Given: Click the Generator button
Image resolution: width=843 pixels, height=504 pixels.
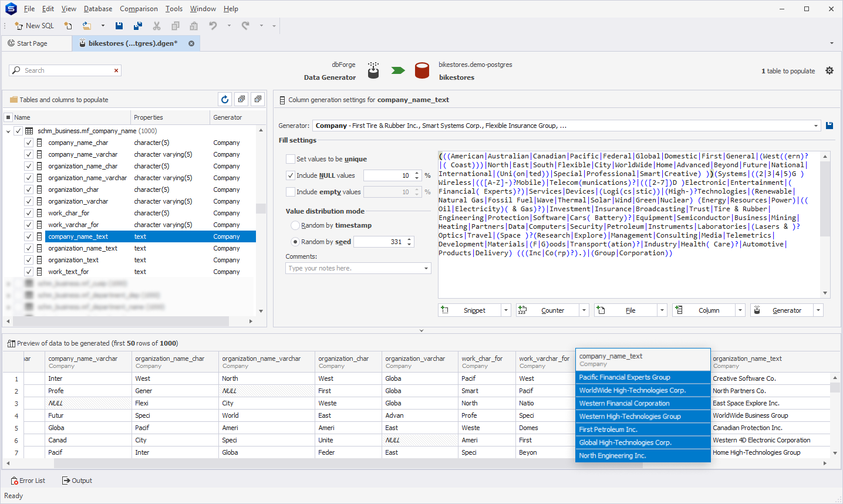Looking at the screenshot, I should (782, 310).
